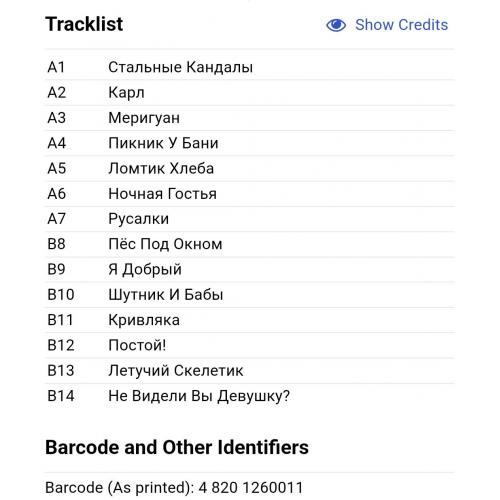This screenshot has width=500, height=500.
Task: Click track A5 Ломтик Хлеба
Action: 250,168
